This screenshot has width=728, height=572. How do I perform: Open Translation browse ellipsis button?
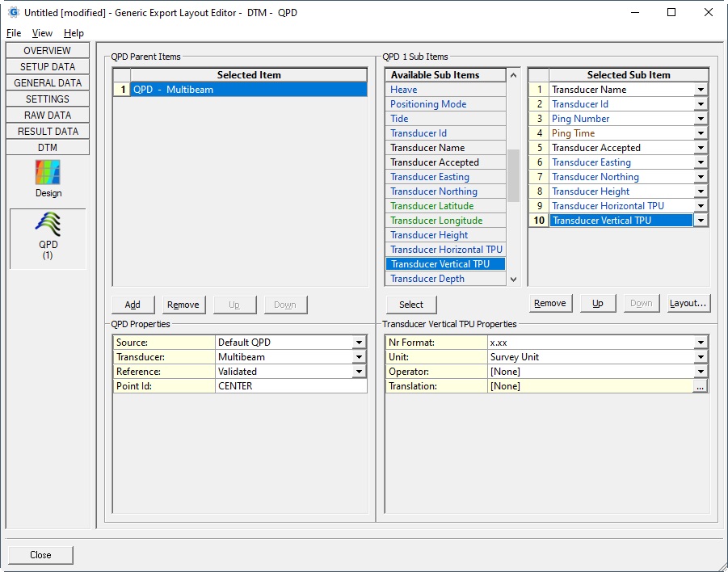pyautogui.click(x=700, y=386)
